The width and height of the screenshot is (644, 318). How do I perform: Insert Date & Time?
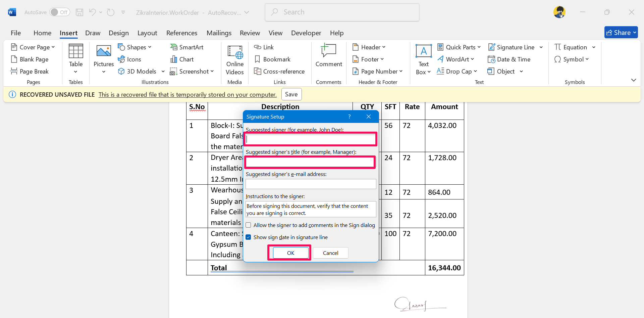pos(509,59)
